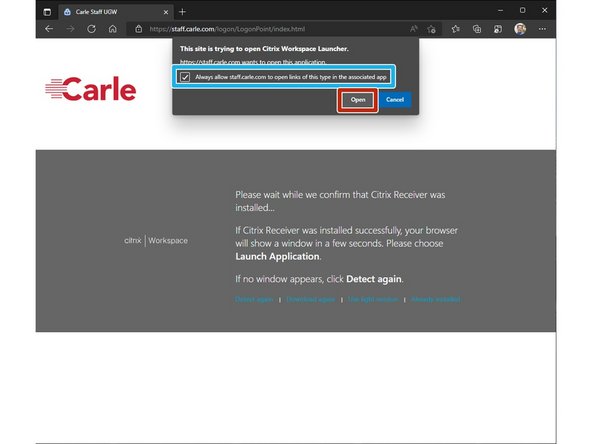Viewport: 592px width, 444px height.
Task: Open the browser home page
Action: pyautogui.click(x=113, y=29)
